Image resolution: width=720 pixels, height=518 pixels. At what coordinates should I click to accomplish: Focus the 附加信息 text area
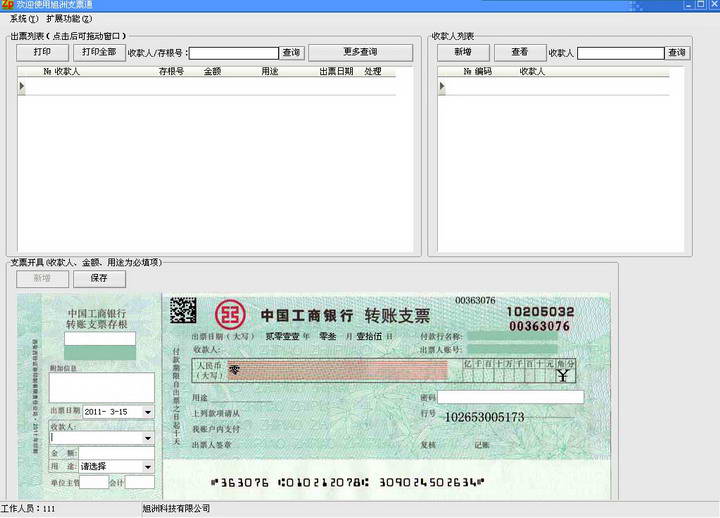tap(101, 388)
